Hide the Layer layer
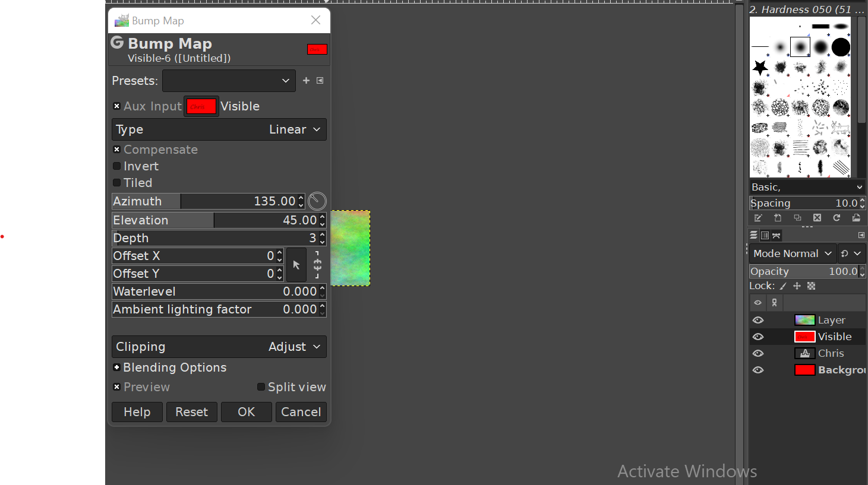This screenshot has width=868, height=485. (758, 320)
